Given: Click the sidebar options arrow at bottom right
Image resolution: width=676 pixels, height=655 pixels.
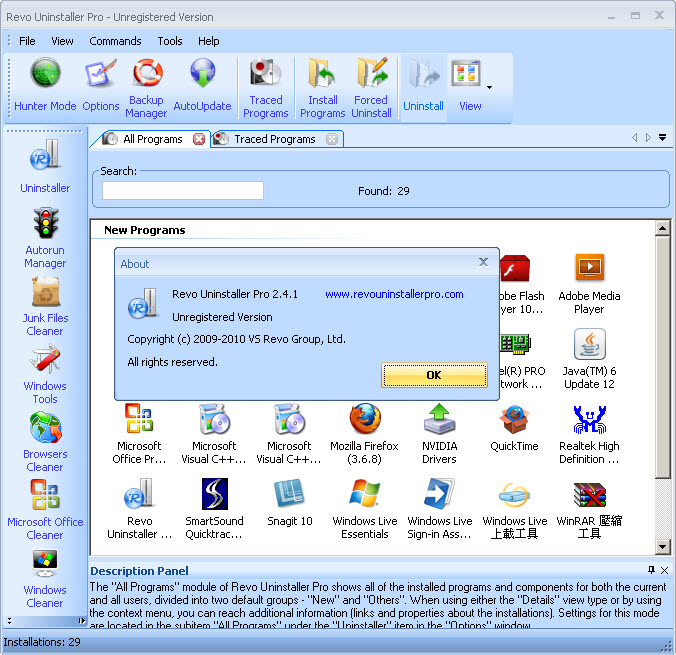Looking at the screenshot, I should (81, 621).
